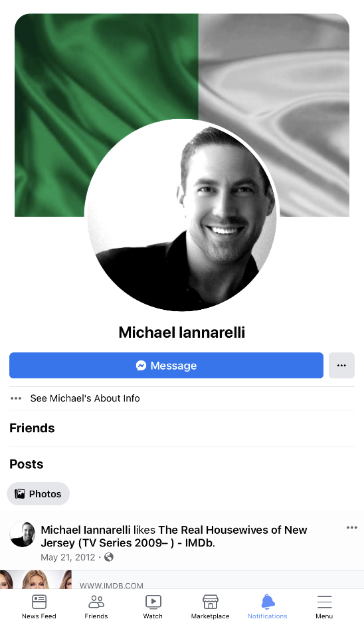
Task: Click the globe privacy icon on post
Action: coord(109,557)
